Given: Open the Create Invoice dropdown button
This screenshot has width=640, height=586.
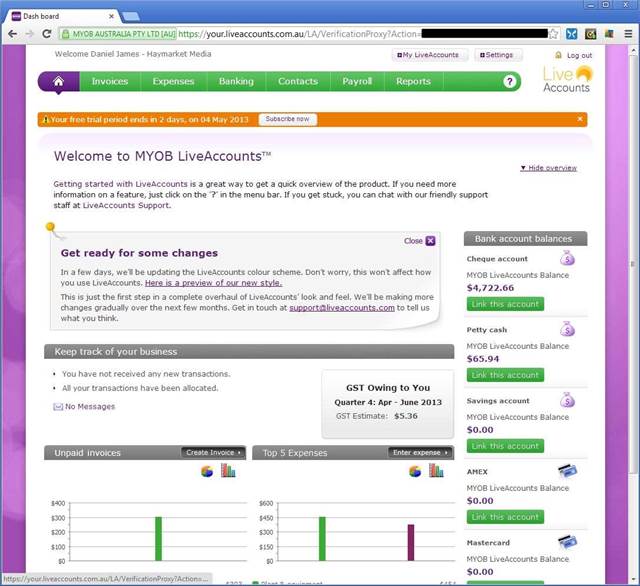Looking at the screenshot, I should (x=213, y=453).
